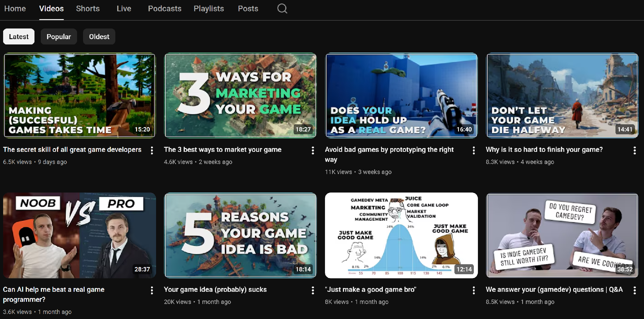Play the 'Does Your Idea Hold Up' thumbnail

click(401, 95)
